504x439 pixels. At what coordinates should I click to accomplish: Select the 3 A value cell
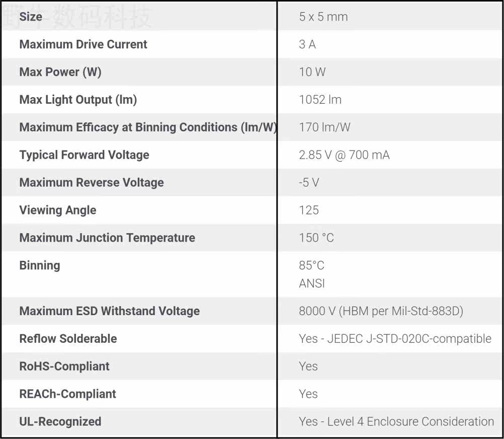[307, 44]
